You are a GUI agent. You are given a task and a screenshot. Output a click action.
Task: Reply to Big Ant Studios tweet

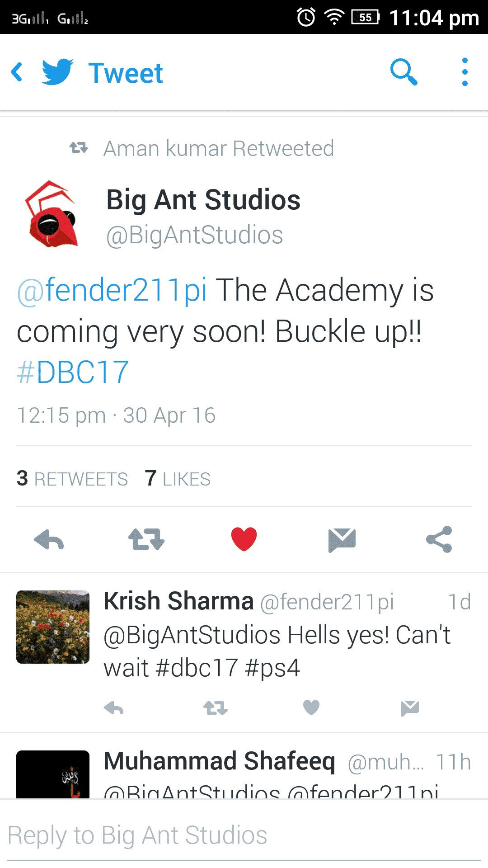tap(49, 539)
